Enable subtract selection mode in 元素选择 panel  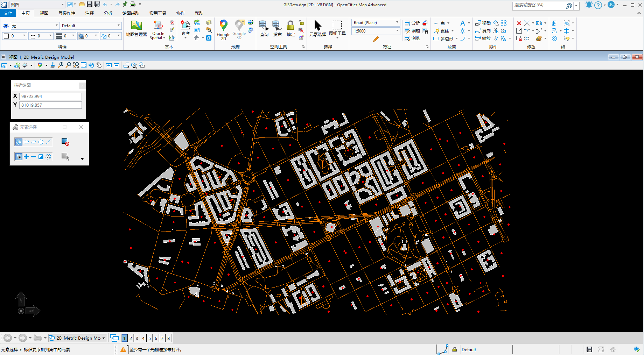tap(33, 157)
